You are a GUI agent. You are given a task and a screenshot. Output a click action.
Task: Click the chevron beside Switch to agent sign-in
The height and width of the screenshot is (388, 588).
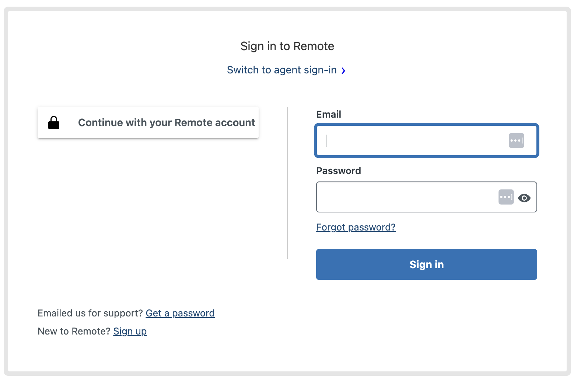(344, 70)
